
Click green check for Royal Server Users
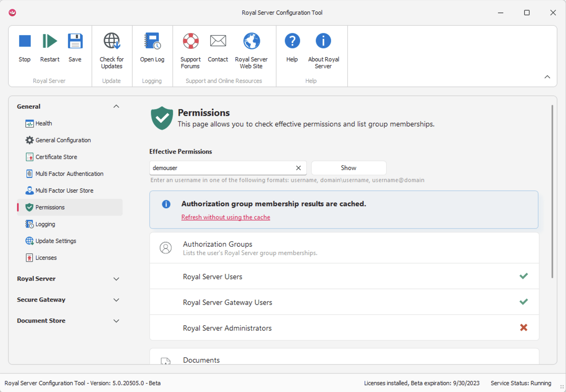click(523, 276)
